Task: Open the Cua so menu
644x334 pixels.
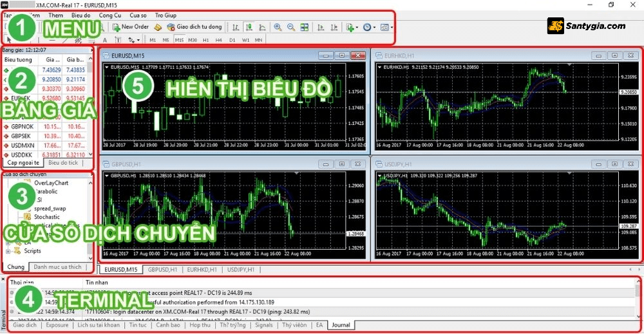Action: pyautogui.click(x=138, y=15)
